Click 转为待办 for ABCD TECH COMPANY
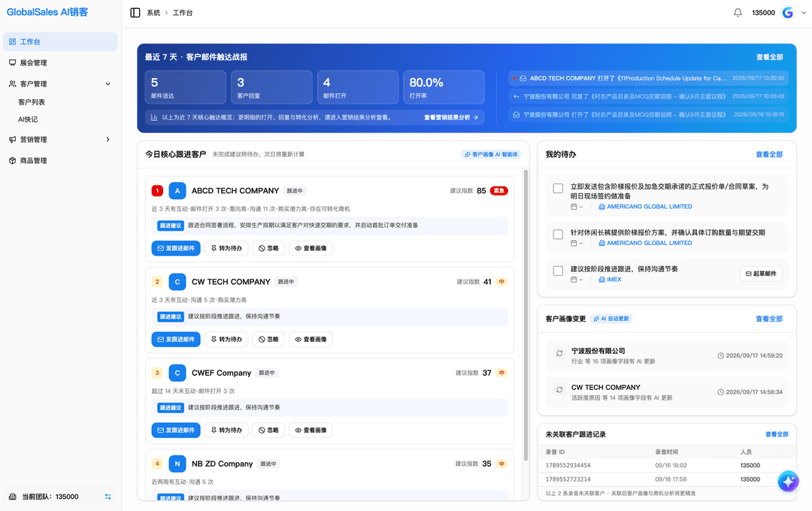Screen dimensions: 812x511 click(226, 249)
